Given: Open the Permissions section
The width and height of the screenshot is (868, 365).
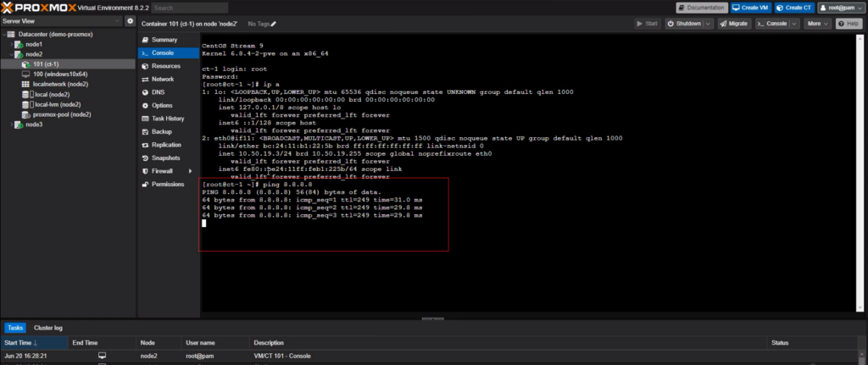Looking at the screenshot, I should pos(168,184).
